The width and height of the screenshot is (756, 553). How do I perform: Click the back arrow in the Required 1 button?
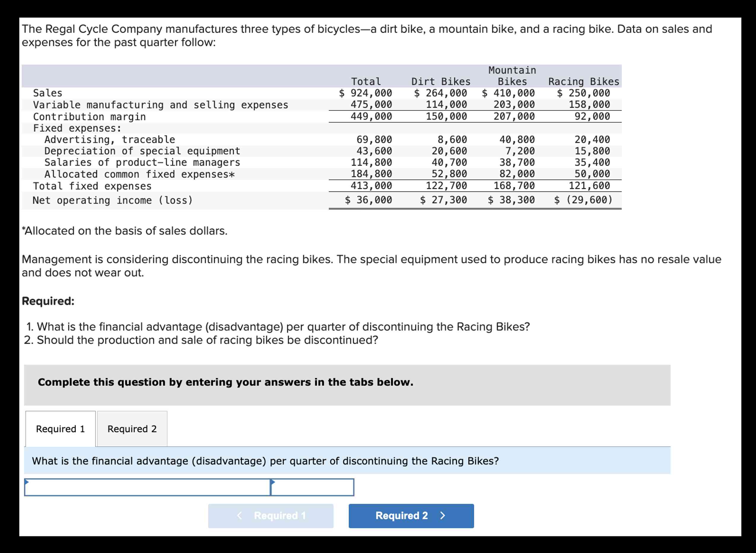(x=240, y=516)
